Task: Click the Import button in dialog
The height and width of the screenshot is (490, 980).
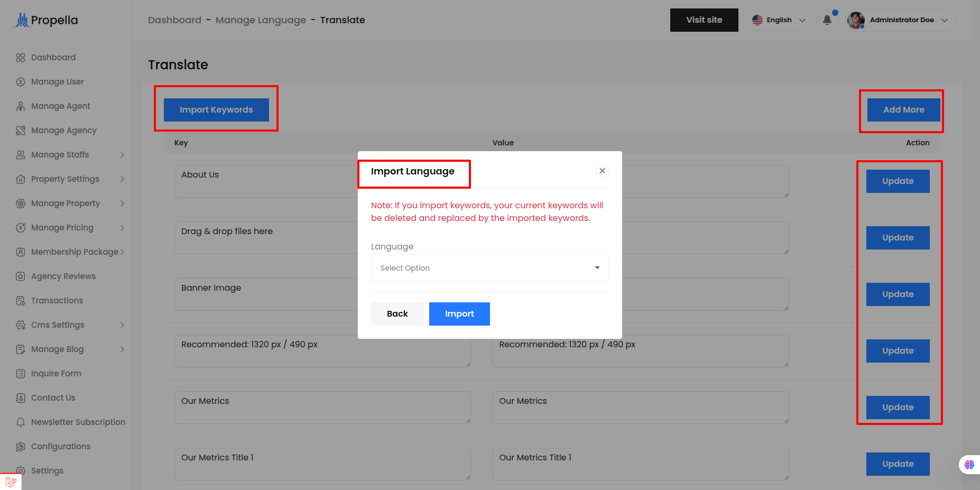Action: point(459,314)
